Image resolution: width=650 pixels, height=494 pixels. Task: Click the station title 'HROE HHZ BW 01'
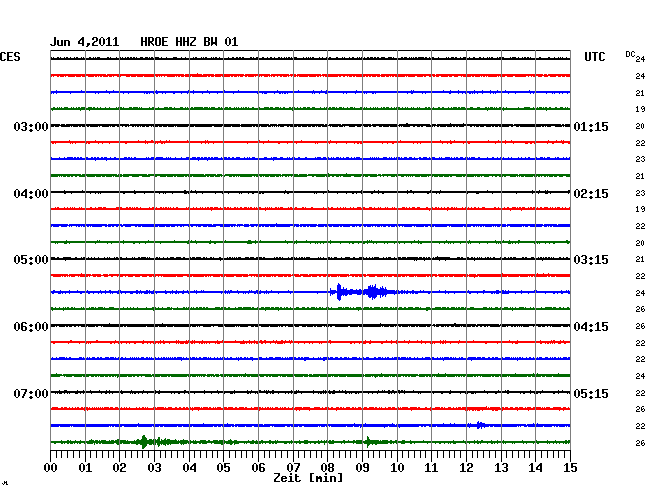(x=189, y=42)
